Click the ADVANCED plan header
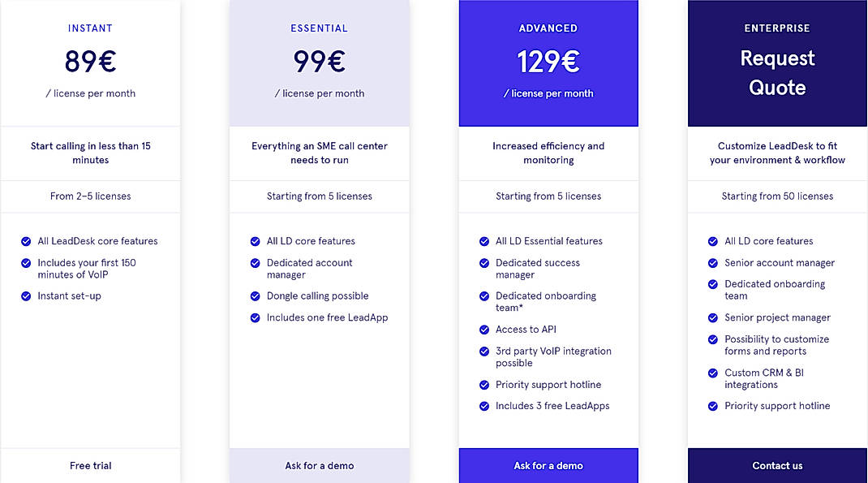The width and height of the screenshot is (868, 483). 548,28
